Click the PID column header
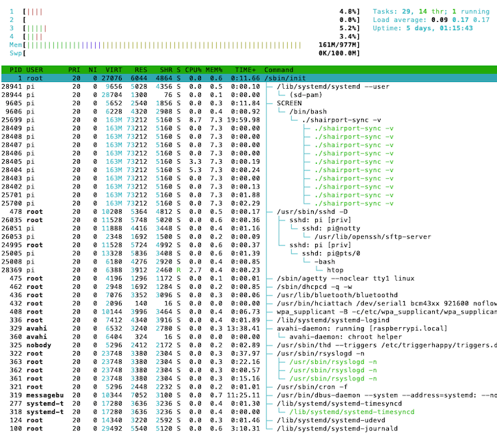The image size is (497, 448). (16, 70)
